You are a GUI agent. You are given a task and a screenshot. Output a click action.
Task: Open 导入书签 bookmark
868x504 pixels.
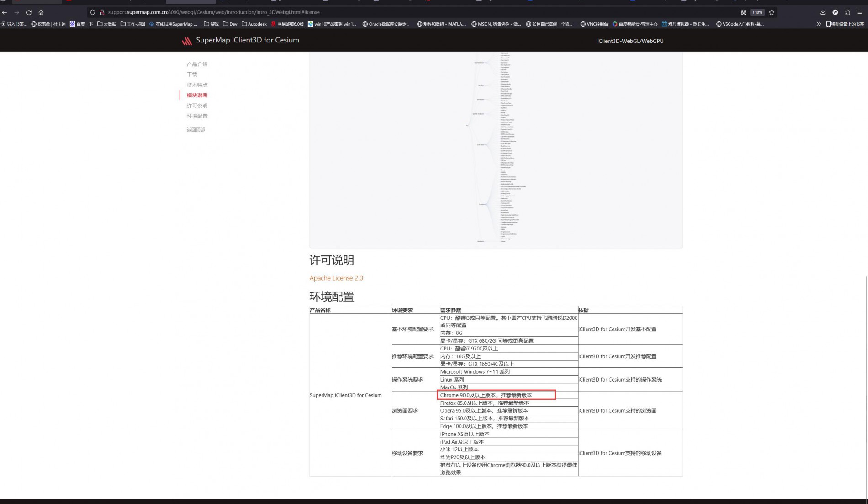(x=14, y=24)
